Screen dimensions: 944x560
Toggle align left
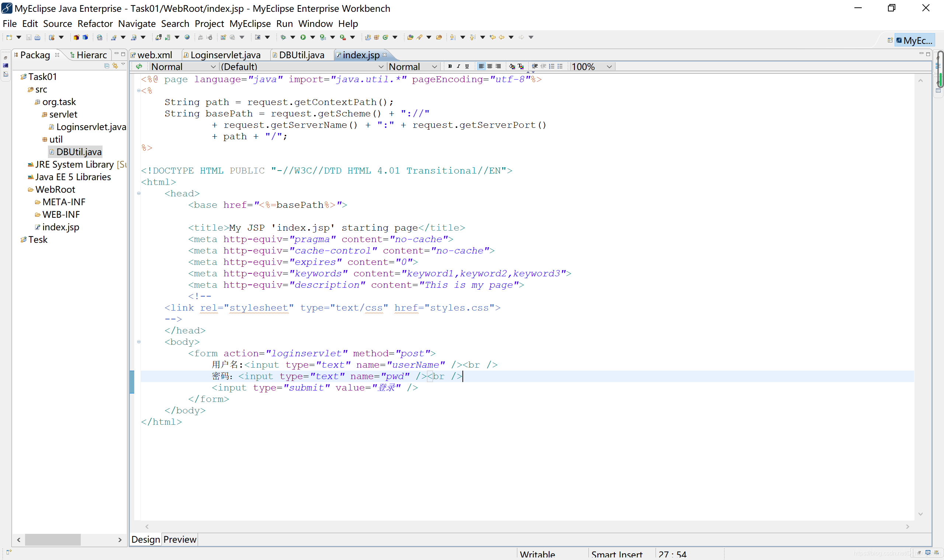[481, 66]
